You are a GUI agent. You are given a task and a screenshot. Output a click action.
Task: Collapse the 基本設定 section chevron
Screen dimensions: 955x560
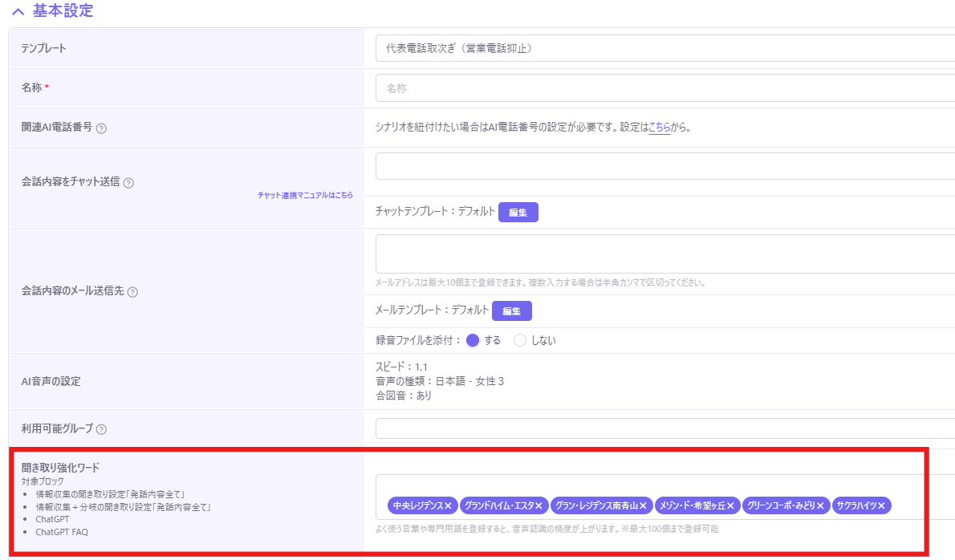click(x=18, y=11)
